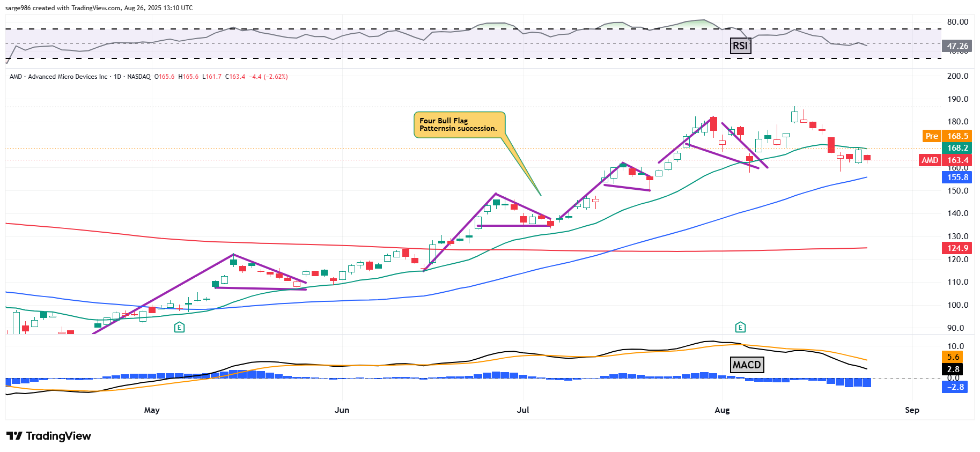
Task: Click the red 124.9 moving average tag
Action: click(957, 248)
